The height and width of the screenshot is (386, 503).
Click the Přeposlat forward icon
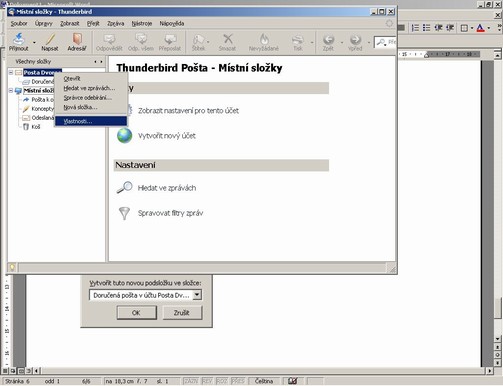pyautogui.click(x=170, y=39)
